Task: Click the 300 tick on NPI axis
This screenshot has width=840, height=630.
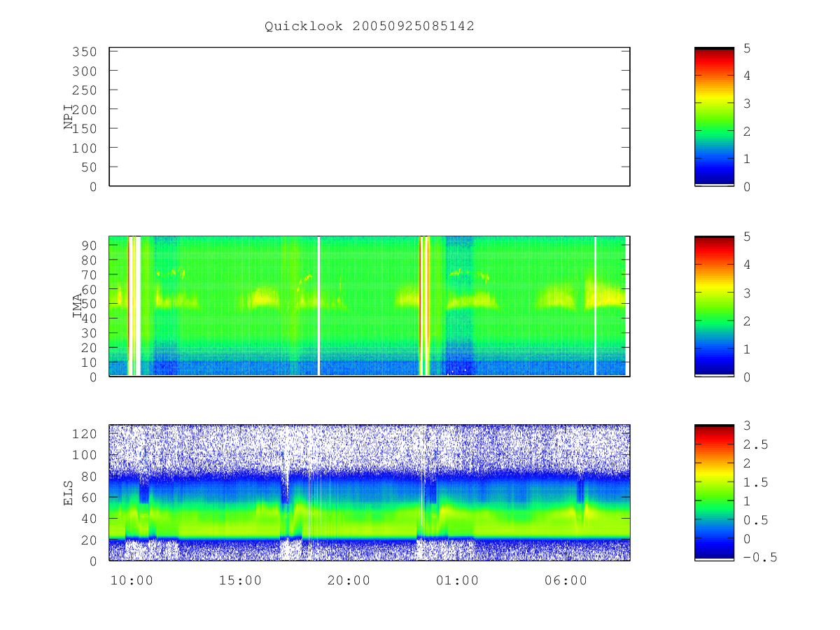Action: [x=84, y=71]
